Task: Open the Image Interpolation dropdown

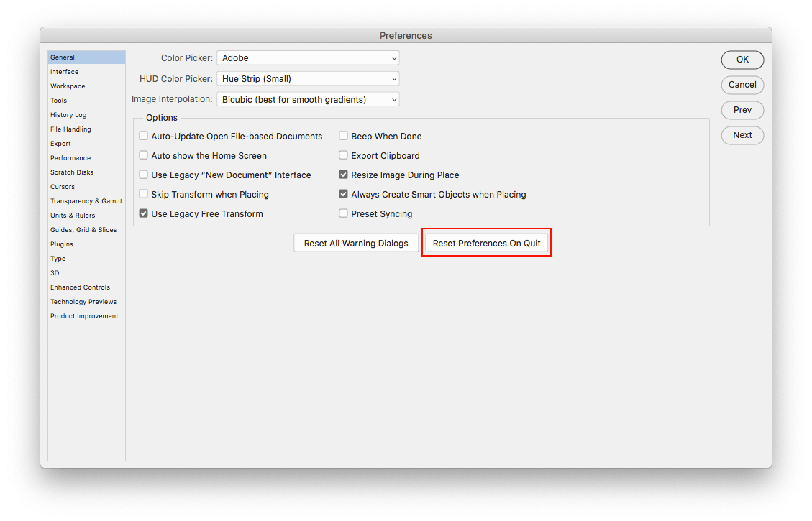Action: click(x=308, y=98)
